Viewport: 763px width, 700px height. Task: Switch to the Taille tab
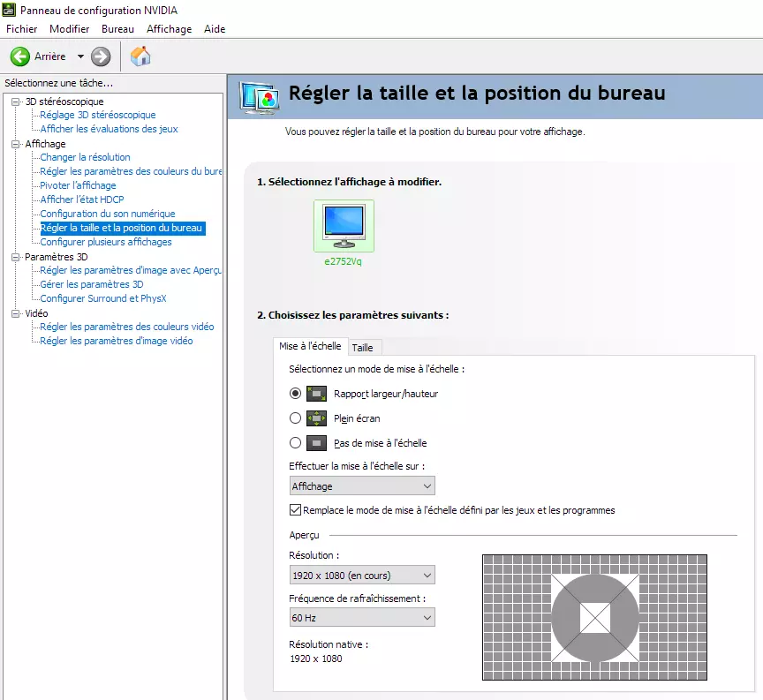[363, 348]
